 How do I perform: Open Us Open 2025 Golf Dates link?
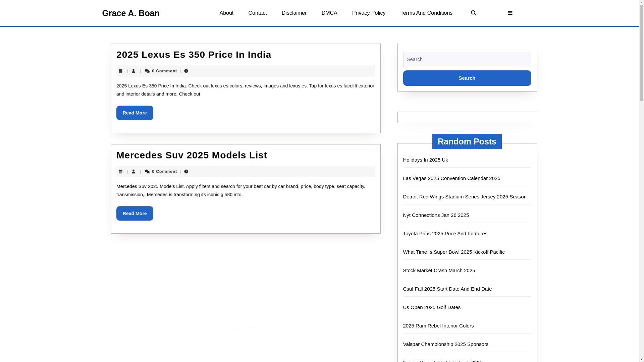tap(432, 307)
